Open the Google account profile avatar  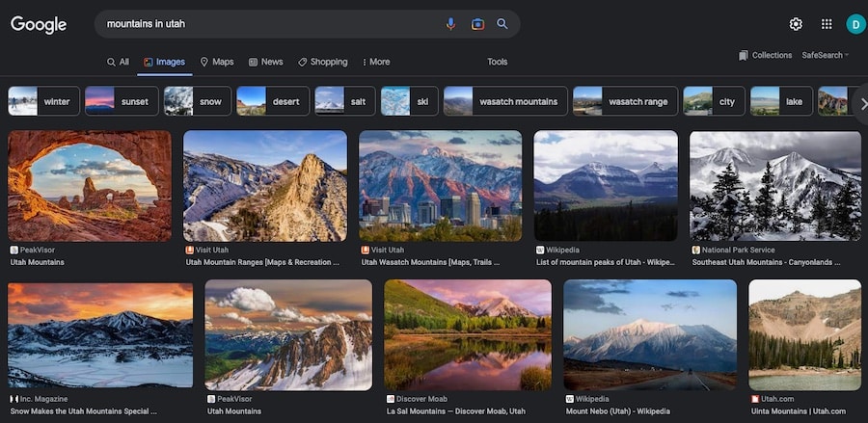pyautogui.click(x=855, y=24)
